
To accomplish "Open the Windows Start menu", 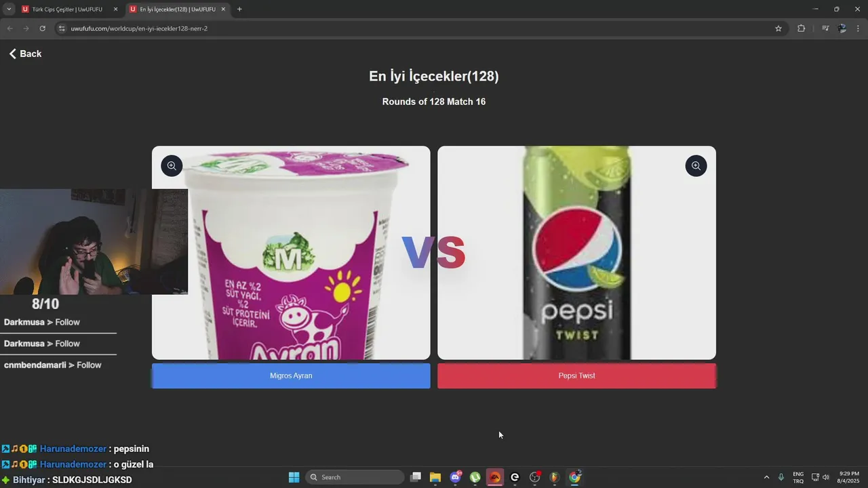I will coord(294,477).
